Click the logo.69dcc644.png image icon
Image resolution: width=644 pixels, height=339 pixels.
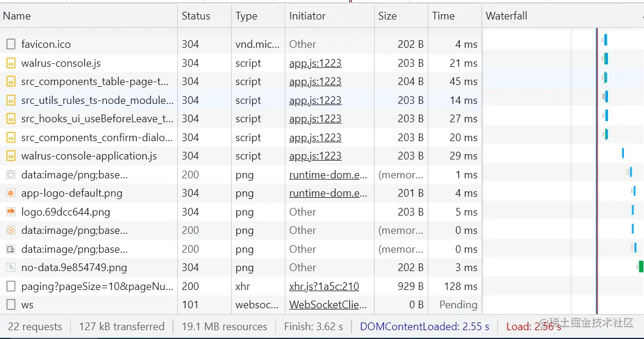[11, 212]
